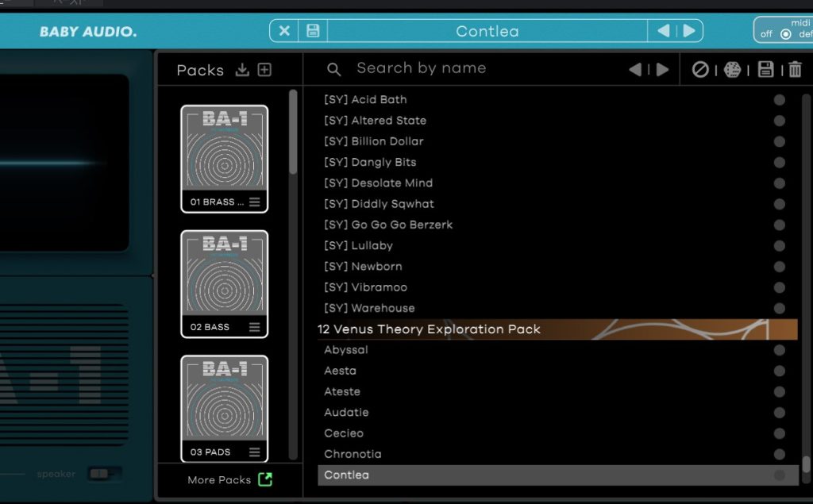The width and height of the screenshot is (813, 504).
Task: Click the magnifying glass search icon
Action: tap(334, 70)
